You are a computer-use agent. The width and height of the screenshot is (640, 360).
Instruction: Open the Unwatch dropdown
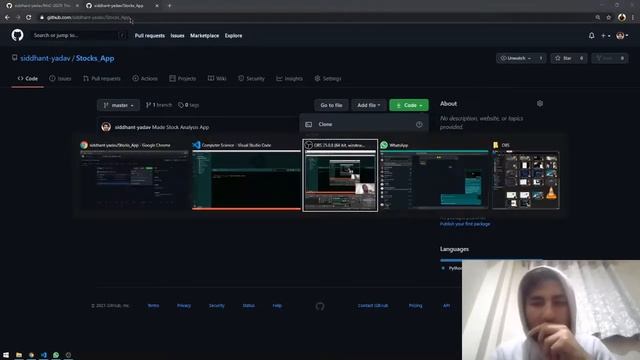pyautogui.click(x=516, y=58)
